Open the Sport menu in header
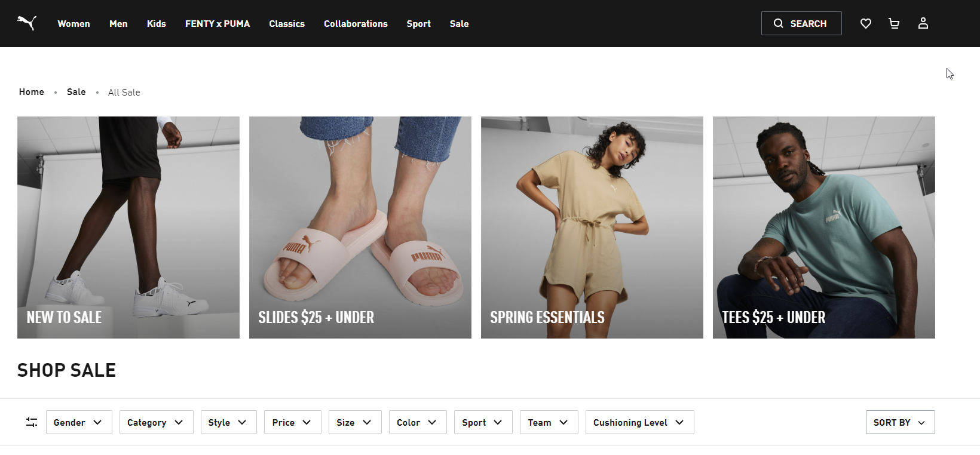The width and height of the screenshot is (980, 455). [418, 24]
